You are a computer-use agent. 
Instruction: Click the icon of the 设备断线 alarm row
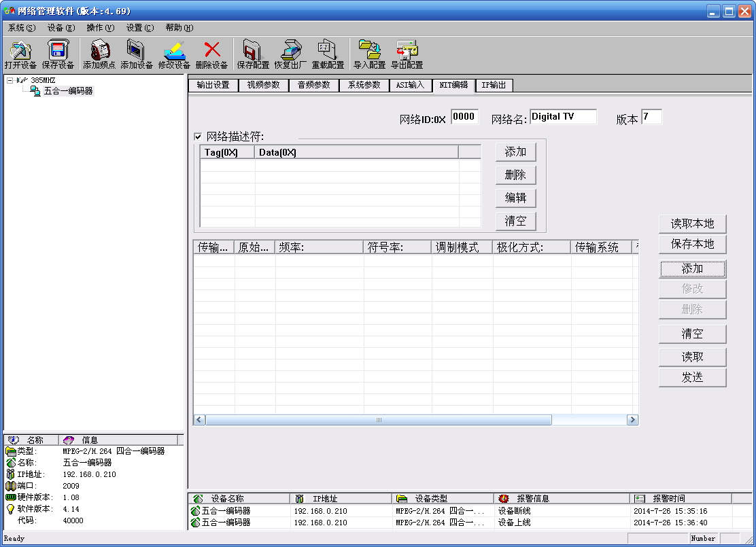coord(195,510)
